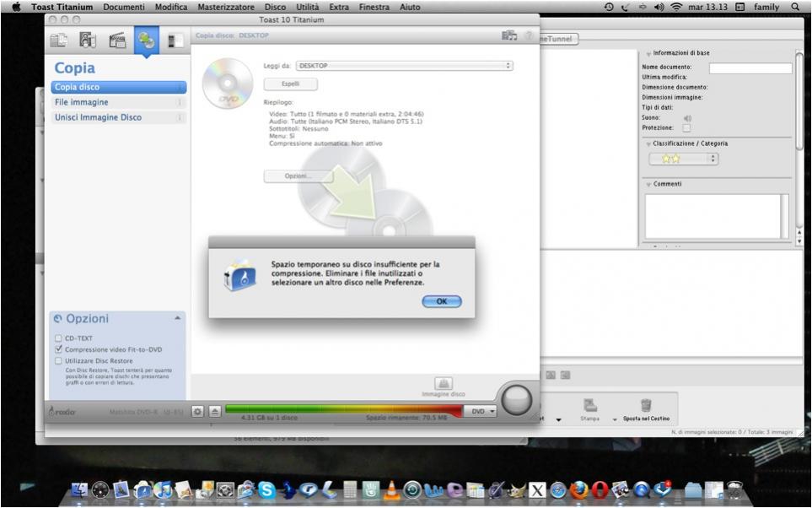Open dropdown arrow left of Stampa
The width and height of the screenshot is (812, 508).
pyautogui.click(x=559, y=419)
